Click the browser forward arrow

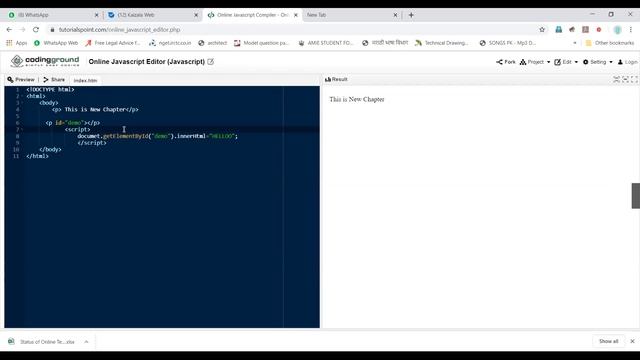22,29
